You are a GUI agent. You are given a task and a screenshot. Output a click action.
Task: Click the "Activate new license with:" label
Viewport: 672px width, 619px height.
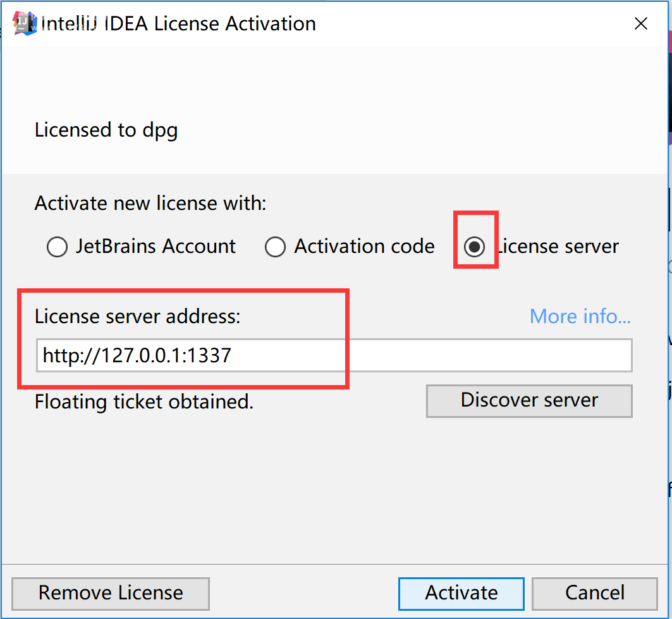(x=150, y=204)
